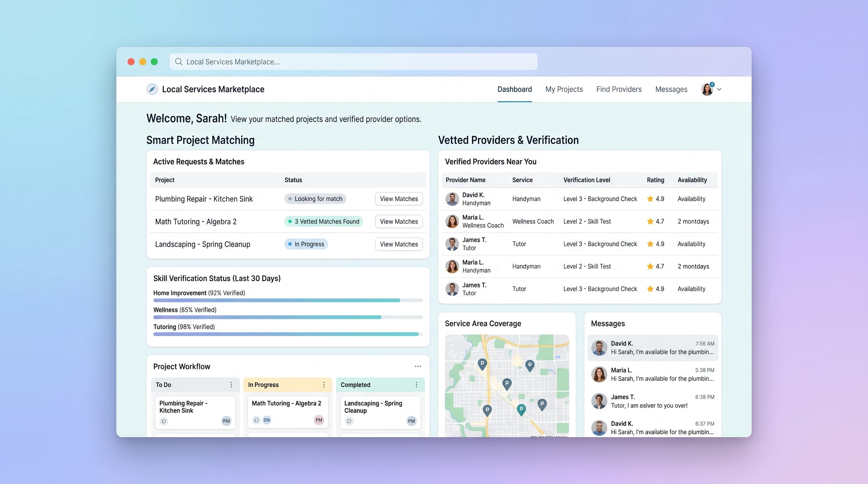This screenshot has height=484, width=868.
Task: Click the teal green map pin on the coverage map
Action: click(x=521, y=410)
